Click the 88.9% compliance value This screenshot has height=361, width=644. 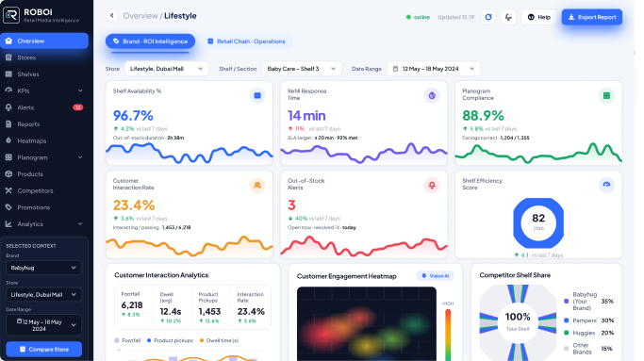(483, 116)
